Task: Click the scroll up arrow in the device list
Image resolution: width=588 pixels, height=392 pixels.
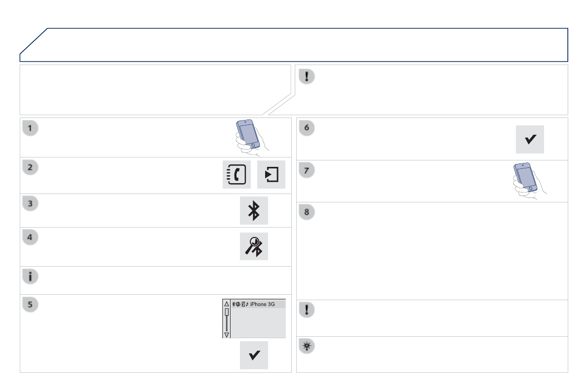Action: pyautogui.click(x=227, y=304)
